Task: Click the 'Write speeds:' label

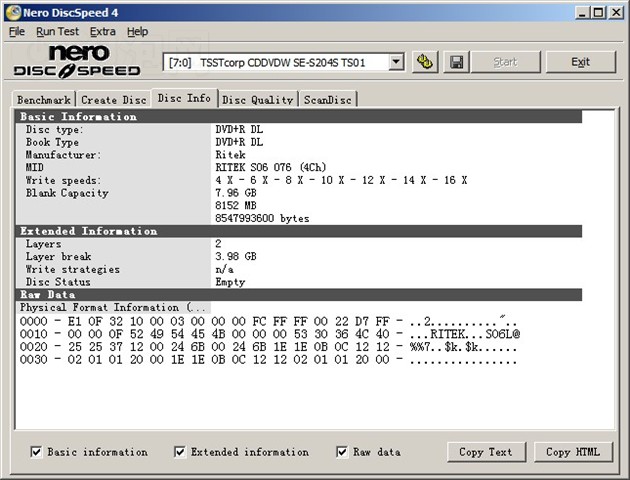Action: click(63, 180)
